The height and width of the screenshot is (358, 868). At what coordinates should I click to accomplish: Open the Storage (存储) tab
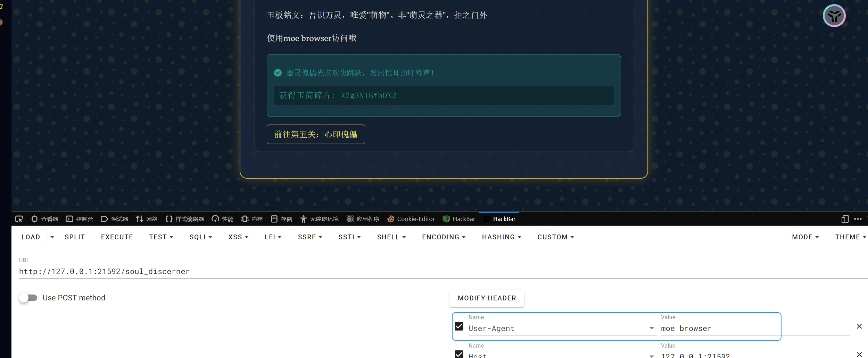coord(281,219)
